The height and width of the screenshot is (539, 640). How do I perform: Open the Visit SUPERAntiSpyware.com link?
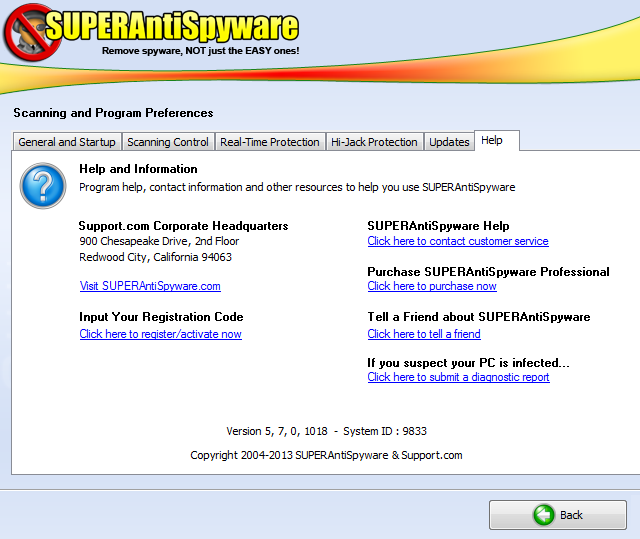point(150,286)
